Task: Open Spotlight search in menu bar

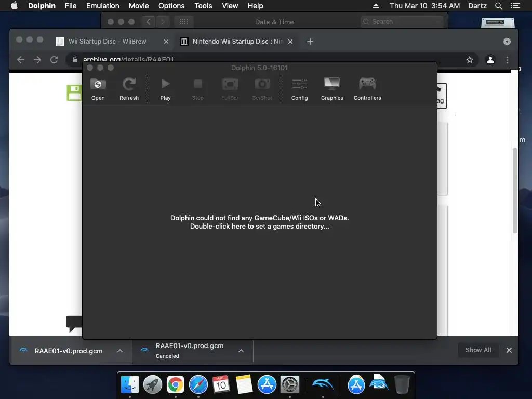Action: (498, 6)
